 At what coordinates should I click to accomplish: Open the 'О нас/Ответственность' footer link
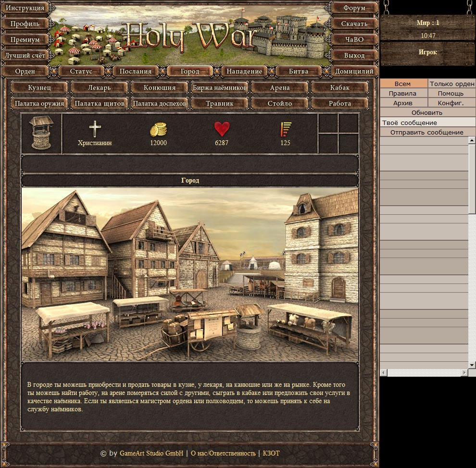tap(223, 453)
